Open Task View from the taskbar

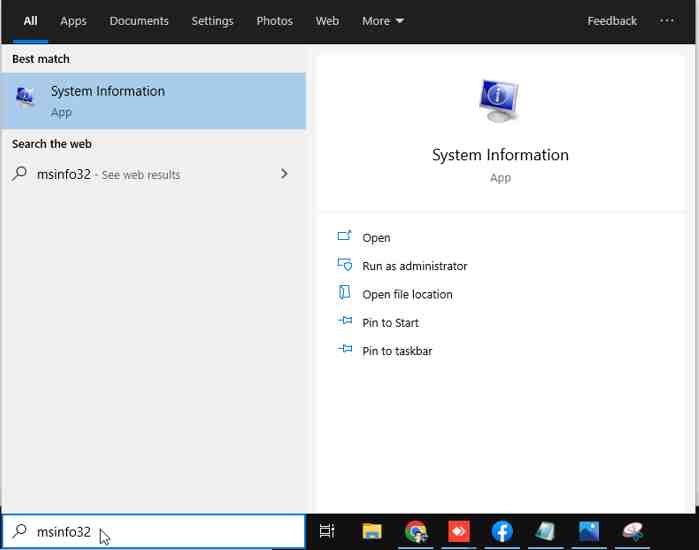tap(327, 531)
